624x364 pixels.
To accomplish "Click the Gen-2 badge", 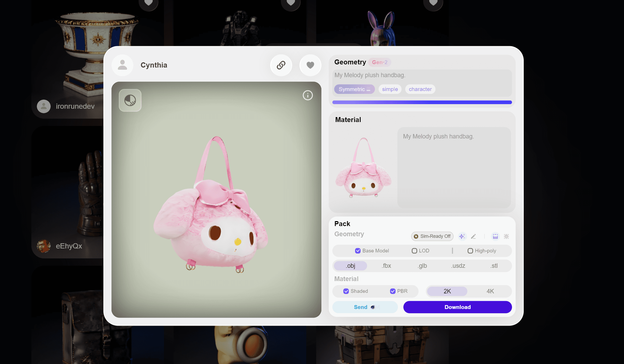I will 380,62.
